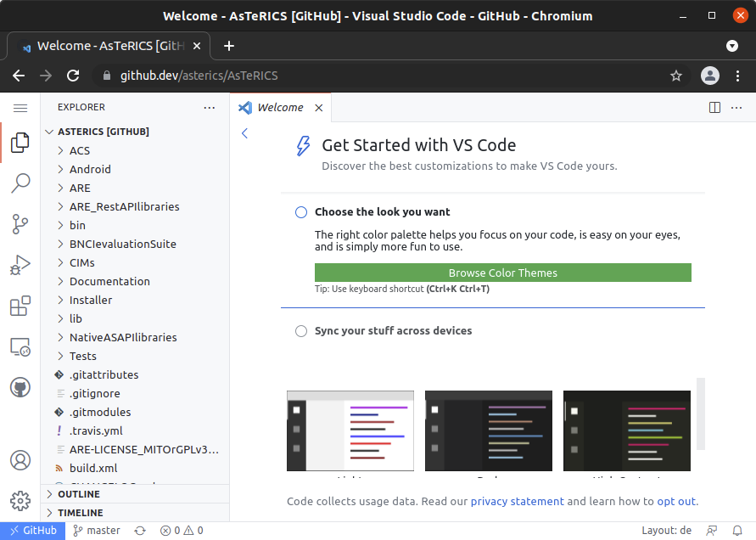Reload the browser page
Image resolution: width=756 pixels, height=540 pixels.
point(73,76)
